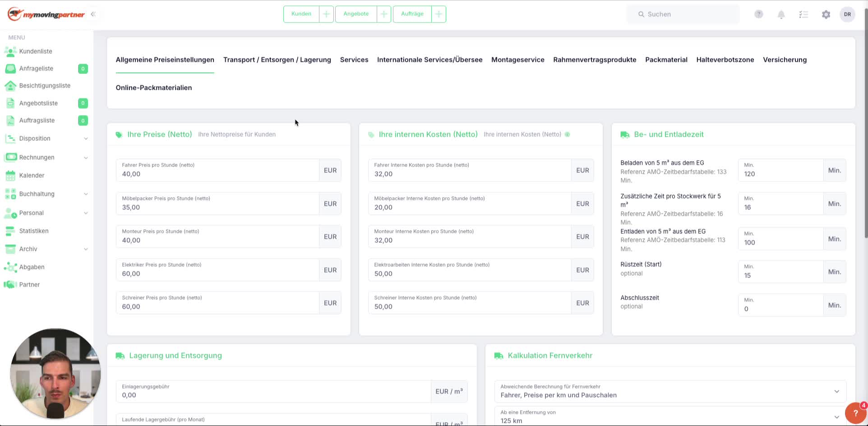This screenshot has width=868, height=426.
Task: Open Besichtigungsliste from the sidebar
Action: (45, 86)
